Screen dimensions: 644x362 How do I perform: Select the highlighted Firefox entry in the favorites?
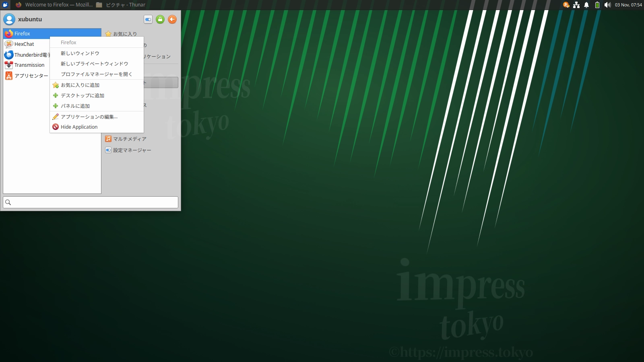tap(52, 33)
